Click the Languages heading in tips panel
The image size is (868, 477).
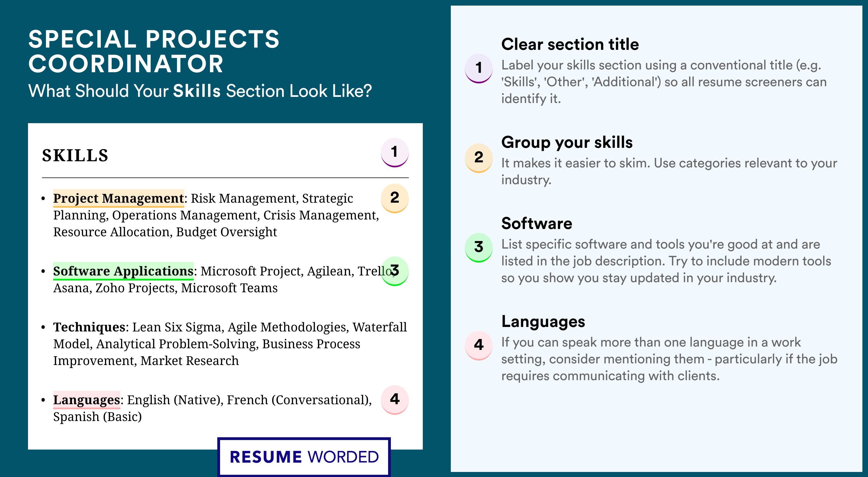(543, 321)
